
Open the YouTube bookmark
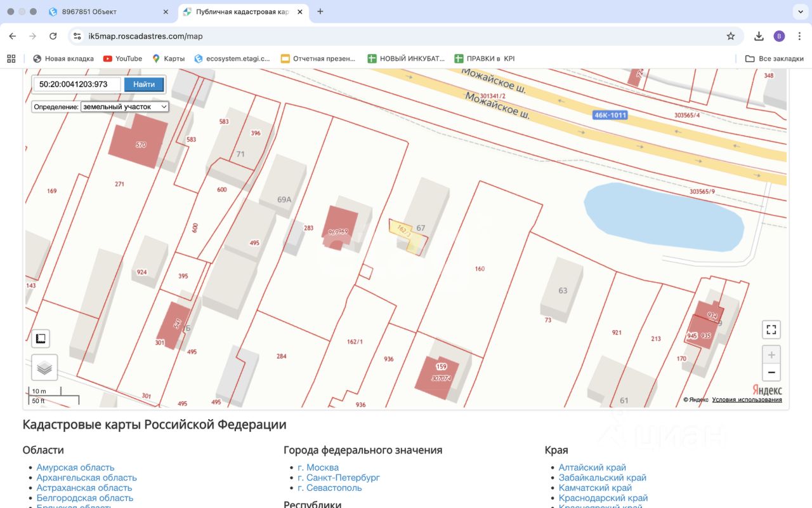coord(123,58)
